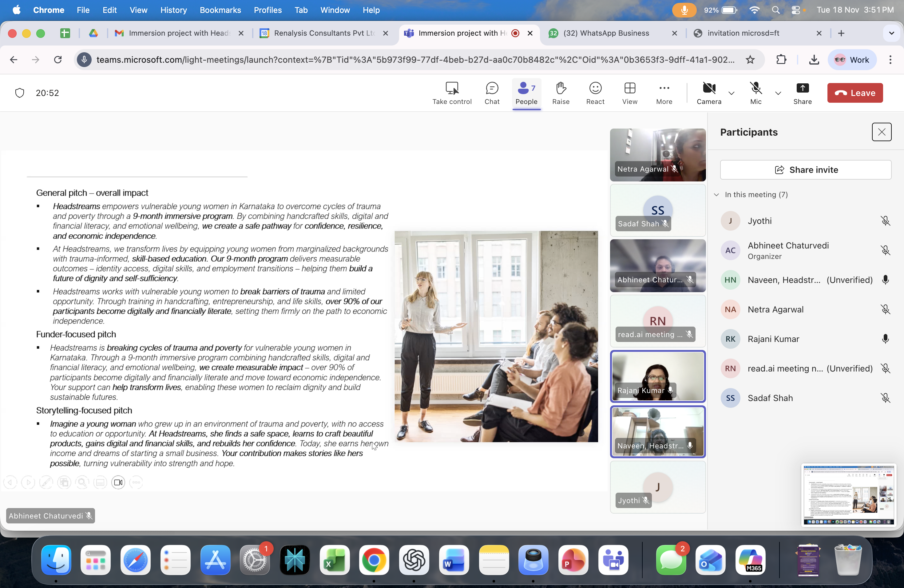This screenshot has width=904, height=588.
Task: Click the shield security icon
Action: click(x=20, y=93)
